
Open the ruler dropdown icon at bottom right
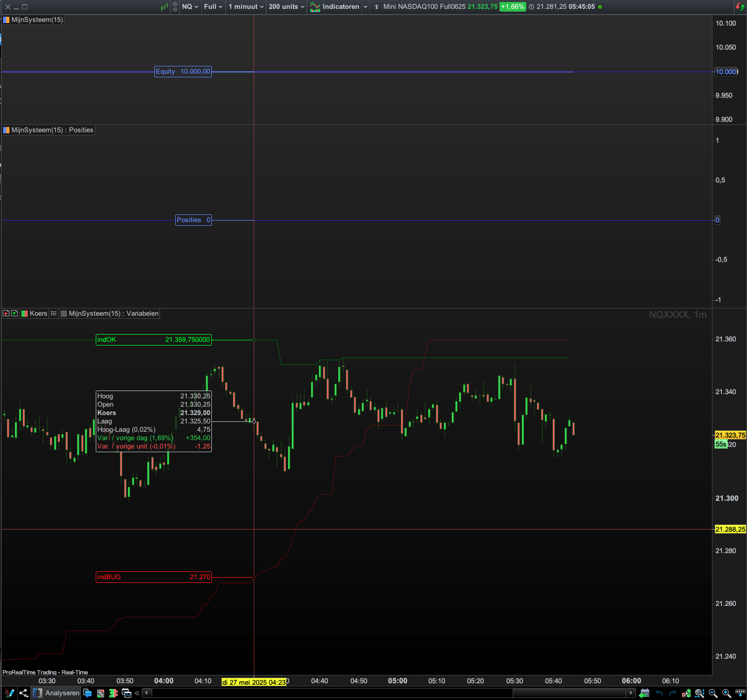tap(740, 693)
